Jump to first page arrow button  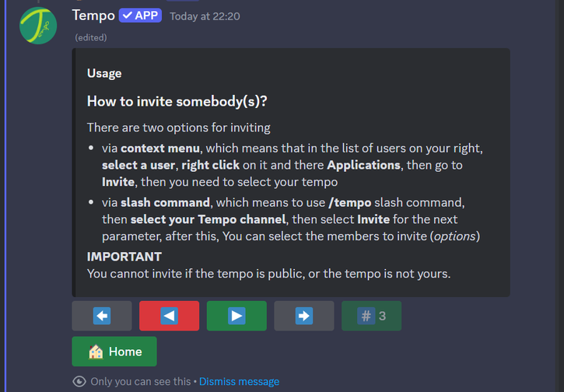point(102,316)
